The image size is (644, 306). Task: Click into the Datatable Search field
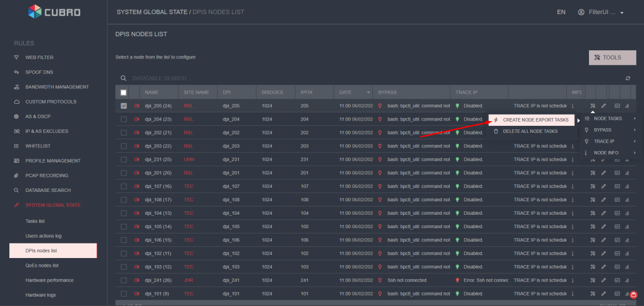point(234,78)
